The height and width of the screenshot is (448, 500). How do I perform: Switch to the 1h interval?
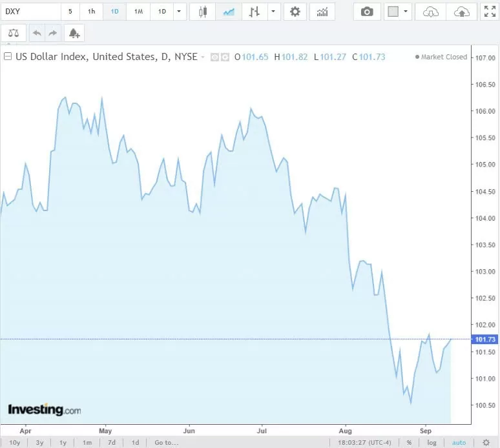92,12
